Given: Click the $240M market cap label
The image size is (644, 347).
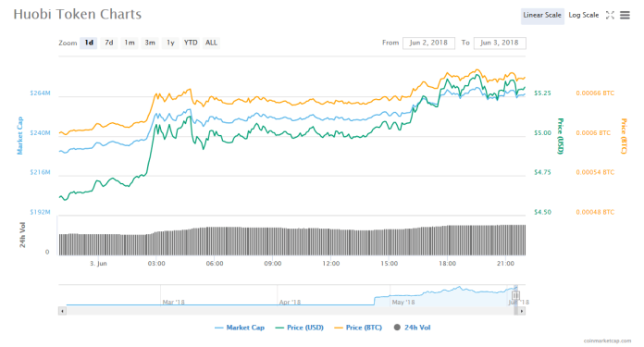Looking at the screenshot, I should (x=41, y=133).
